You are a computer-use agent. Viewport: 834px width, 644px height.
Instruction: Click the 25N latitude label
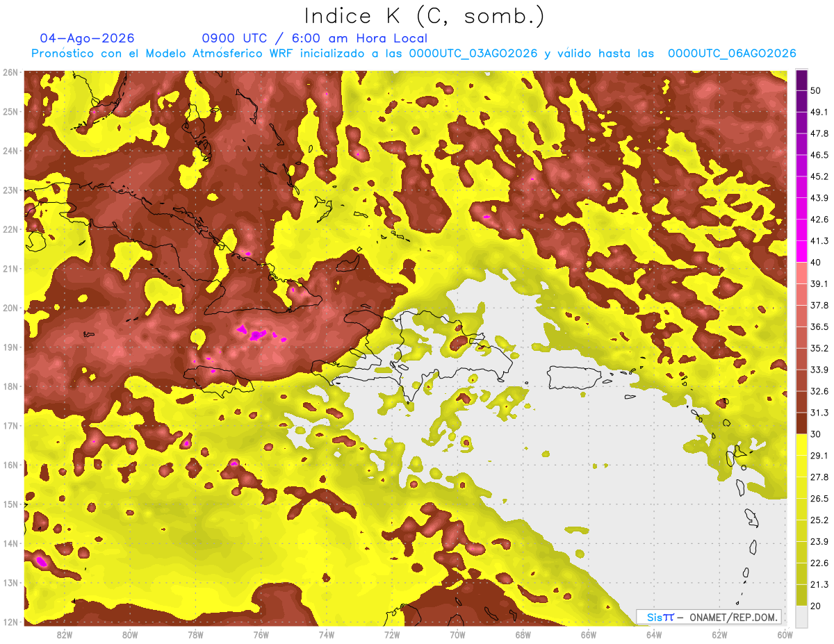click(x=10, y=111)
